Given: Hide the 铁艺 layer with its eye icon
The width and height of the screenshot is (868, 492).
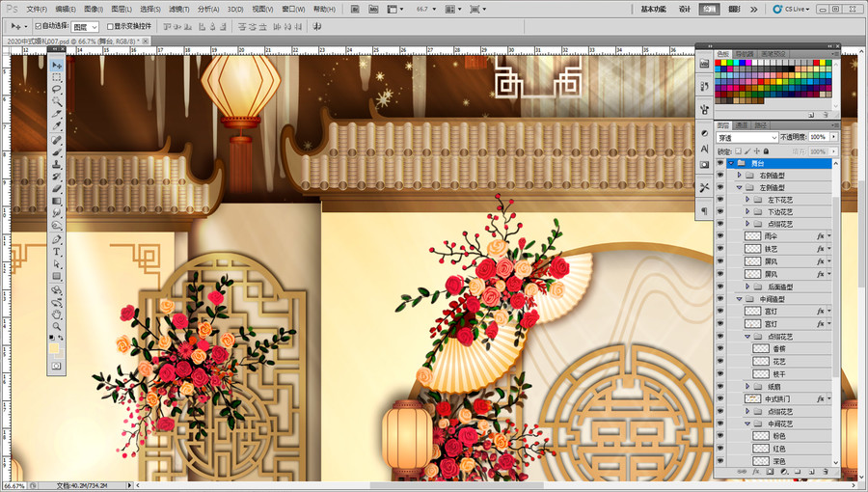Looking at the screenshot, I should pyautogui.click(x=720, y=249).
